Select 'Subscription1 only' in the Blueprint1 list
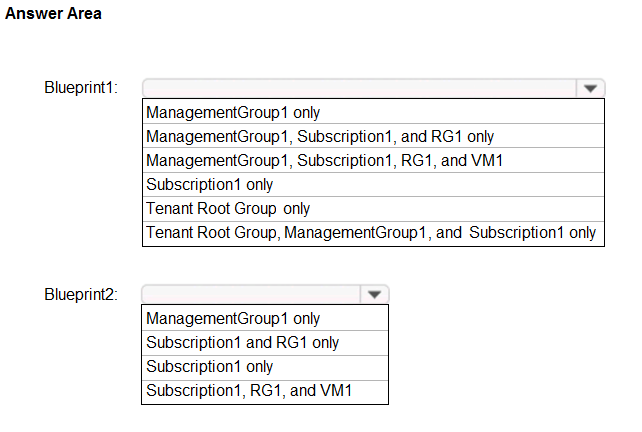Screen dimensions: 642x432 coord(210,184)
